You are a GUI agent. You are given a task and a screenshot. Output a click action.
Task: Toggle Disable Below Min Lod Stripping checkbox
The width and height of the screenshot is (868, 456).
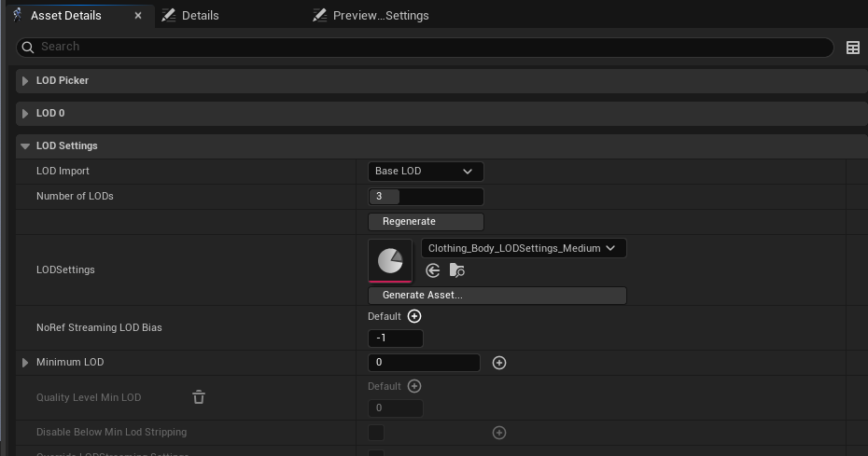(376, 433)
